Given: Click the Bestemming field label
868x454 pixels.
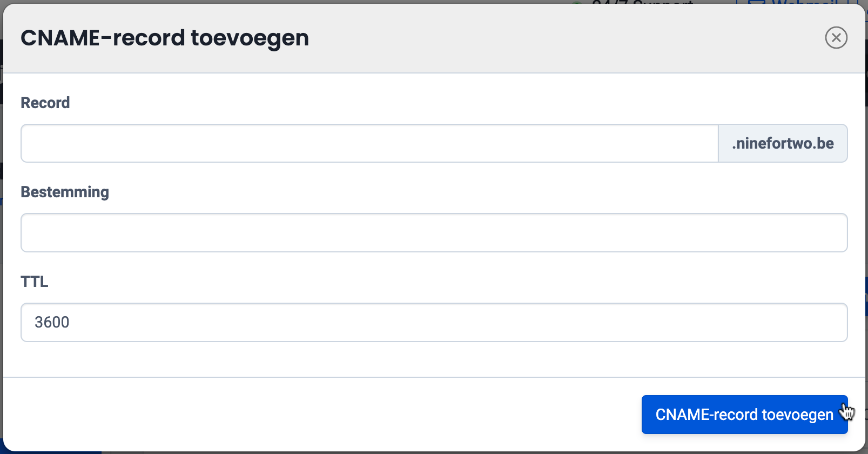Looking at the screenshot, I should [x=65, y=192].
